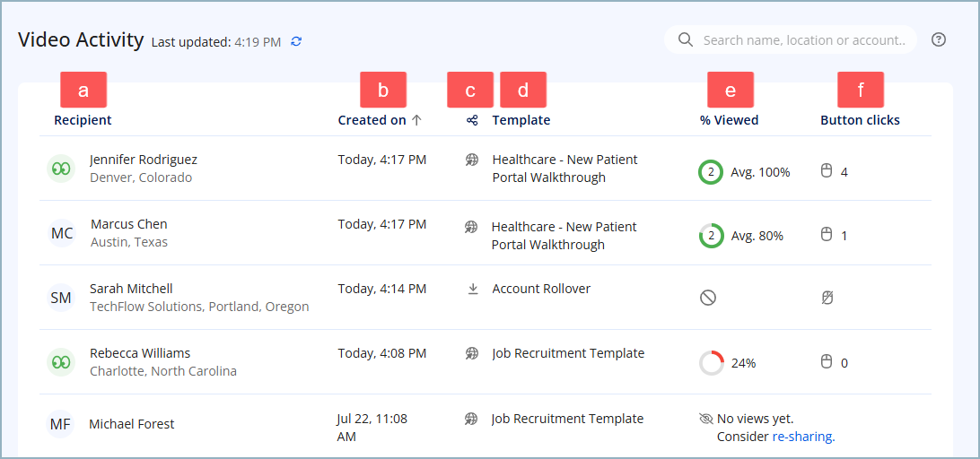Click the disabled views icon for Sarah Mitchell
Viewport: 980px width, 459px height.
[708, 298]
